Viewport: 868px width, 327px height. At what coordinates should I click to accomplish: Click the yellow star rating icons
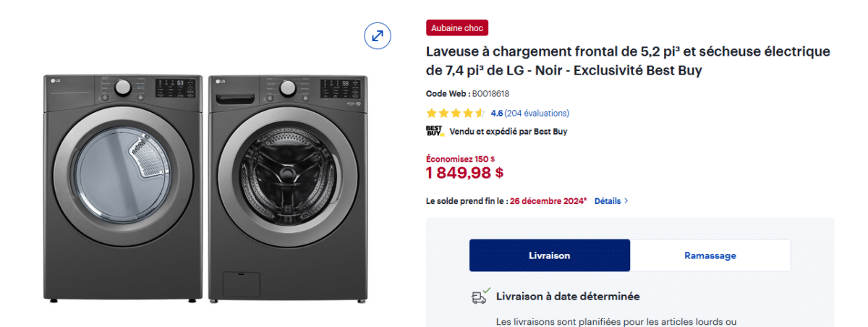pyautogui.click(x=456, y=113)
